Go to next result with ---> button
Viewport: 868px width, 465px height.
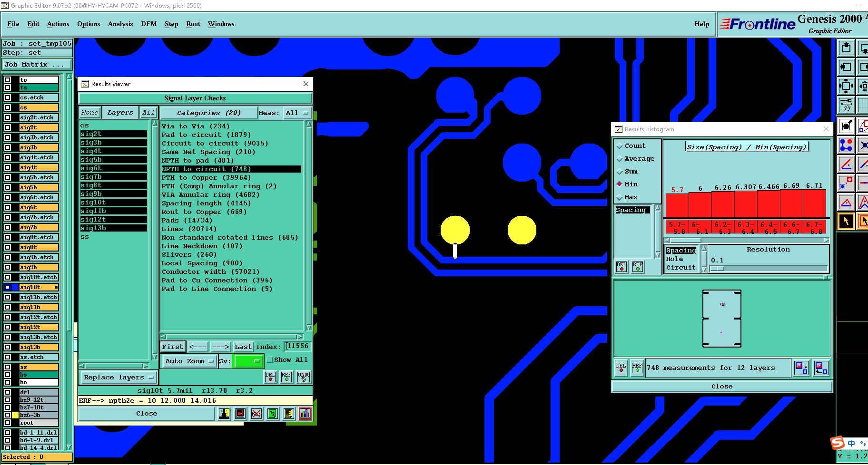[220, 347]
